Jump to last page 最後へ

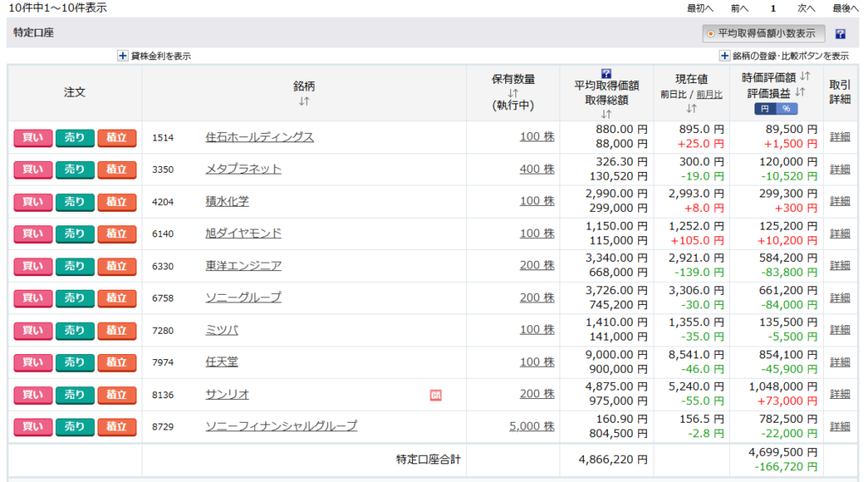[846, 8]
